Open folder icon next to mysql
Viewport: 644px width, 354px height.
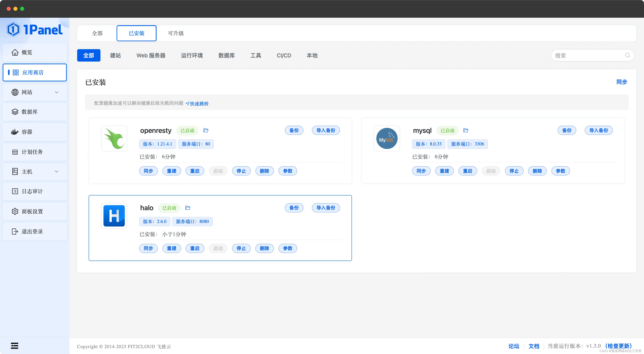[466, 130]
